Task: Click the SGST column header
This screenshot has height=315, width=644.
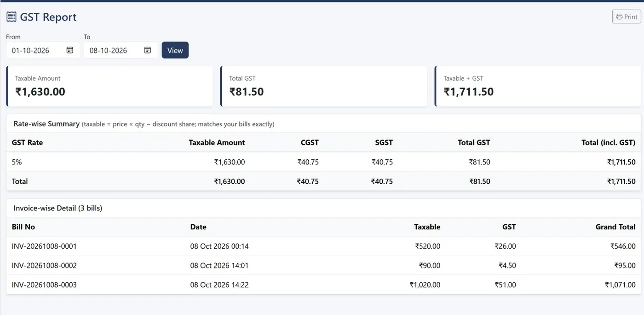Action: tap(384, 143)
